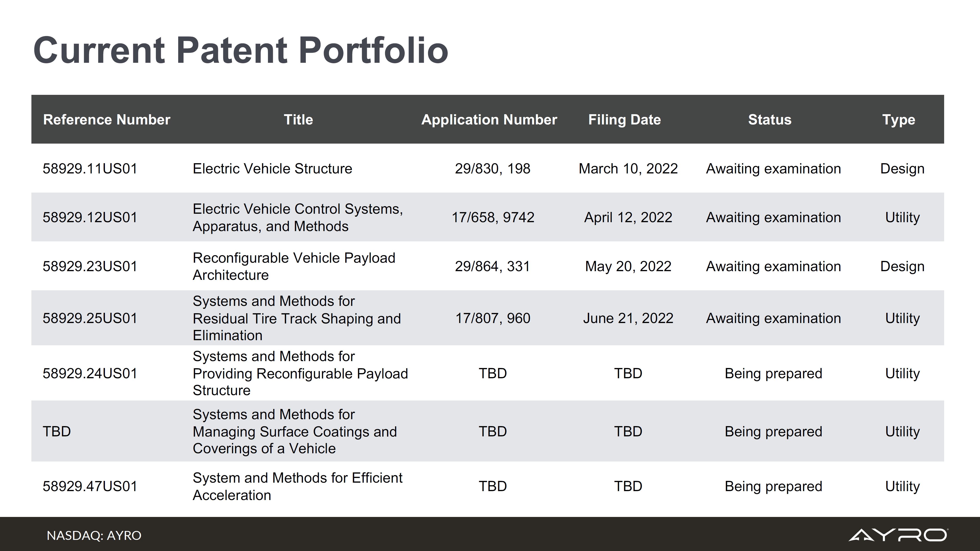Screen dimensions: 980x551
Task: Select reference number 58929.11US01
Action: tap(90, 169)
